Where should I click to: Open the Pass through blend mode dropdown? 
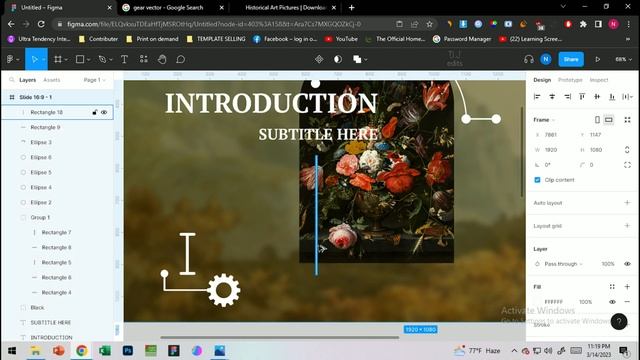[x=564, y=264]
